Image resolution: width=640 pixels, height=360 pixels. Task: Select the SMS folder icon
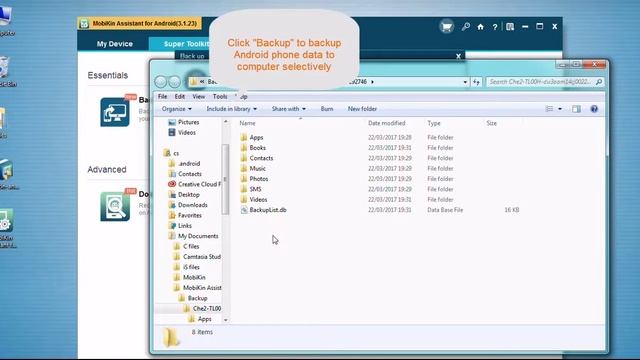[244, 189]
